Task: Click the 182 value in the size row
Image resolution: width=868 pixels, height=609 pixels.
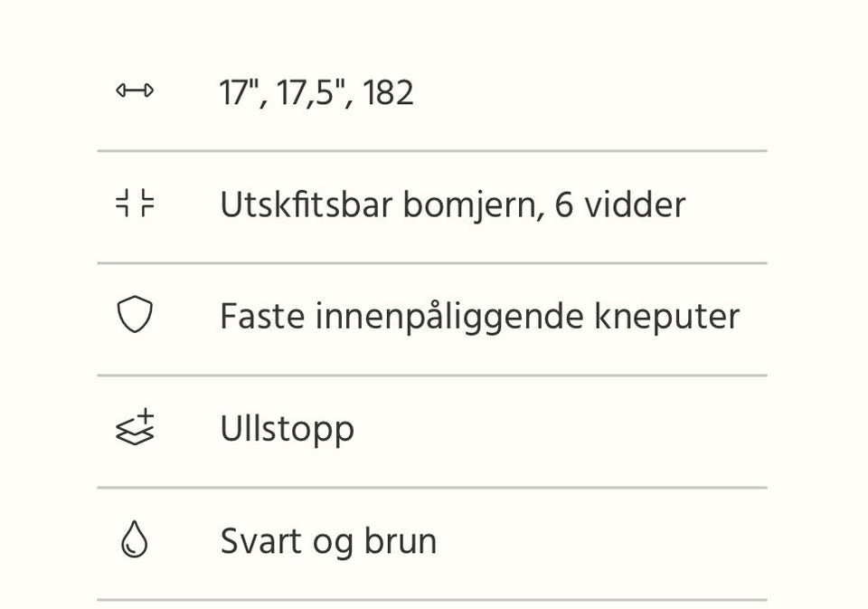Action: coord(389,93)
